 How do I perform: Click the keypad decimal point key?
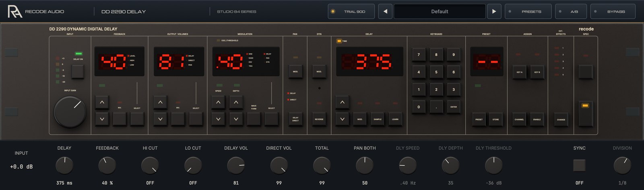click(436, 107)
